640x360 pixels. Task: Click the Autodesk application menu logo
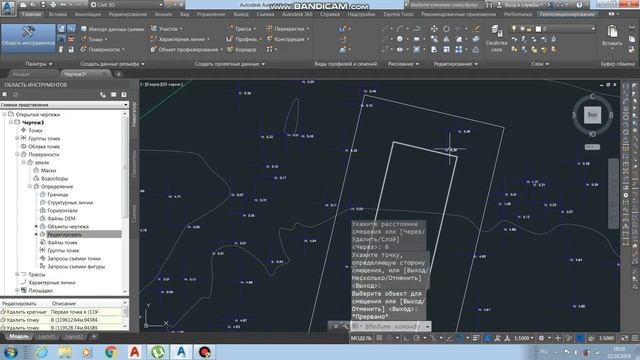tap(8, 8)
